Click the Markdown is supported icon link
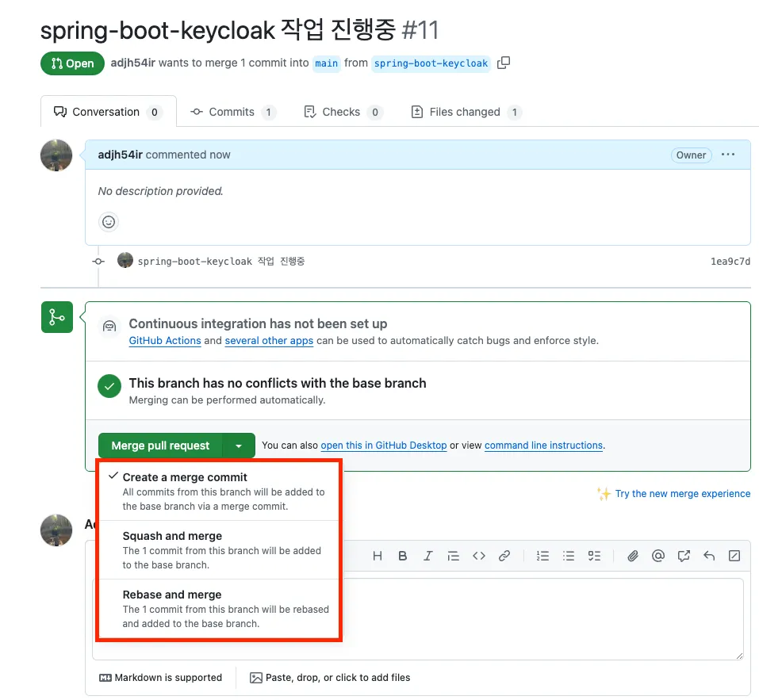The height and width of the screenshot is (700, 759). [160, 678]
